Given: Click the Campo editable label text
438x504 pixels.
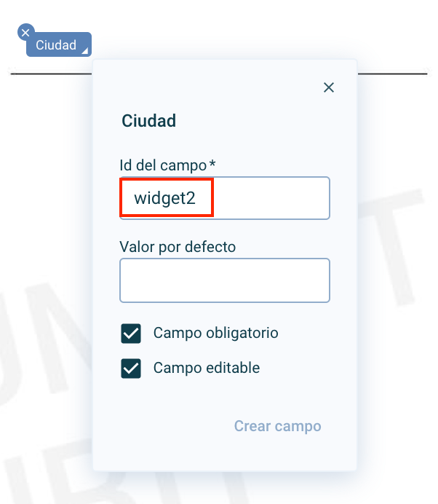Looking at the screenshot, I should click(207, 368).
